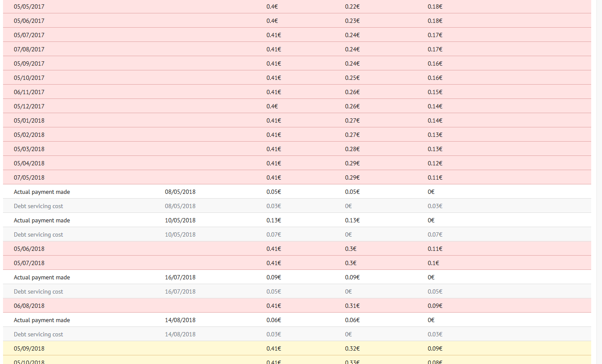Click the 05/01/2018 schedule date
The height and width of the screenshot is (364, 602).
click(x=29, y=120)
